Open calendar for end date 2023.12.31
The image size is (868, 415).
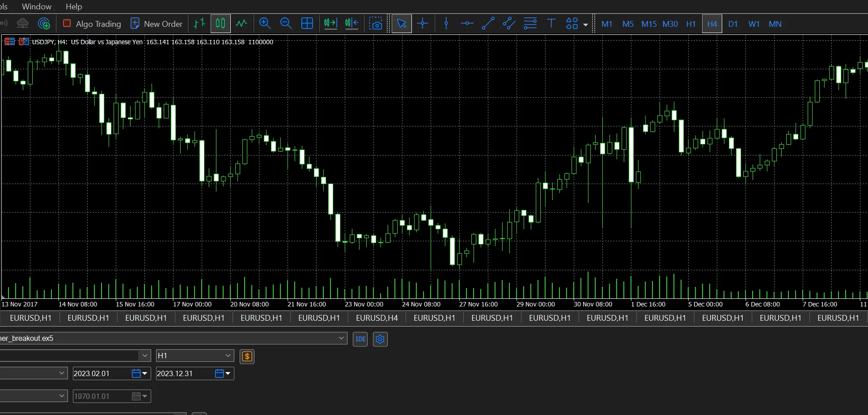(219, 373)
